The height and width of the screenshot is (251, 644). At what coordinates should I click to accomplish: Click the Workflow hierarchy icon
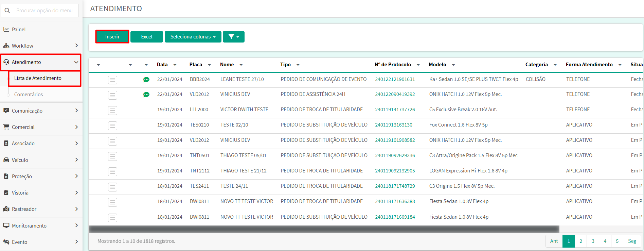coord(6,46)
